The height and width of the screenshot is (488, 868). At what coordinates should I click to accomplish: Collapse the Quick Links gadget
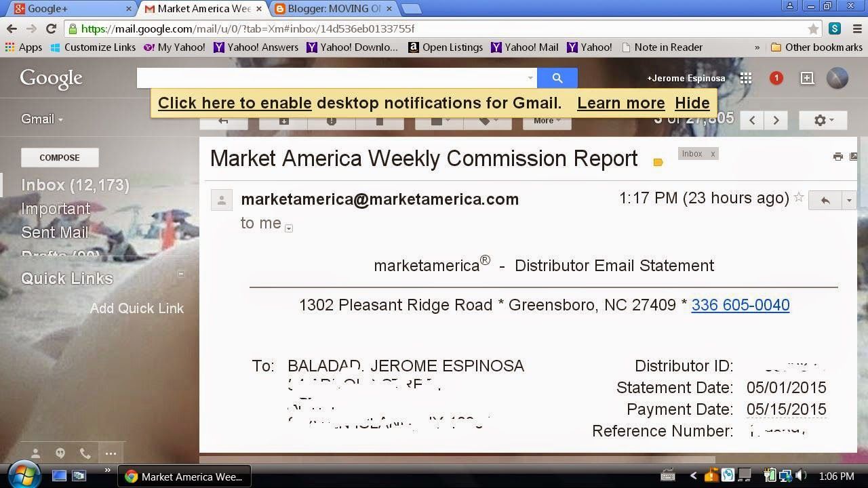pos(181,274)
